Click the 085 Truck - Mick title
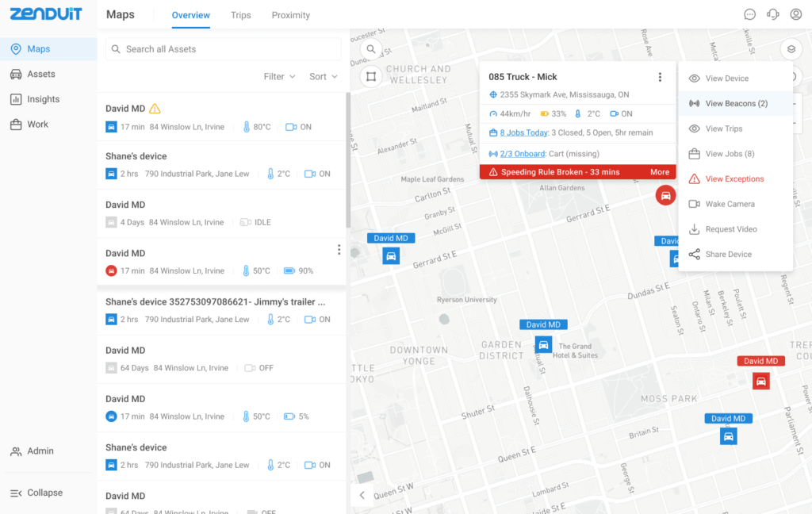The image size is (812, 514). 523,77
